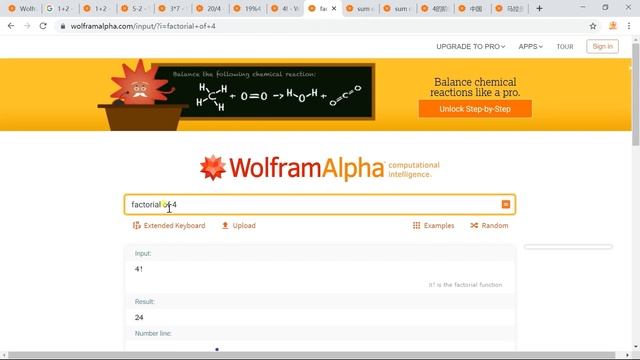Click the Sign in button

tap(602, 46)
